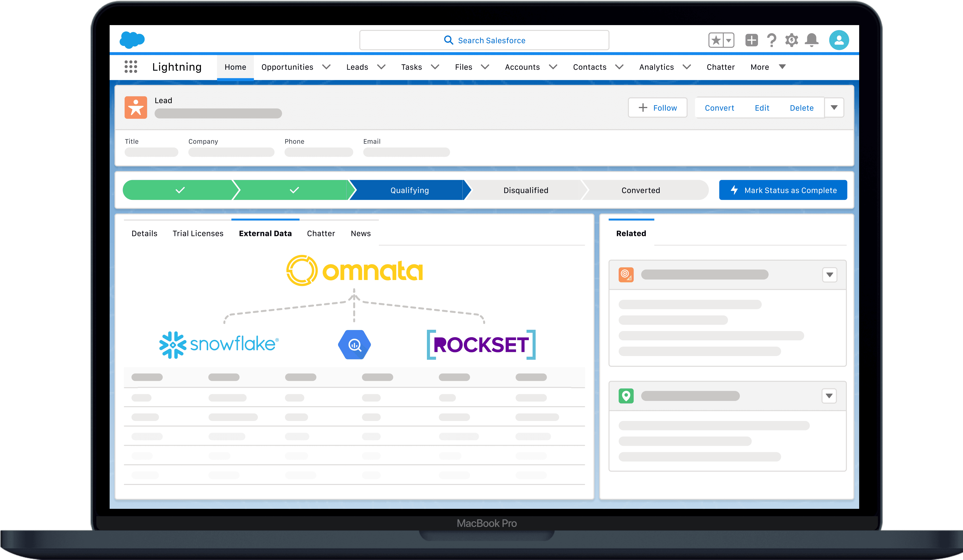The image size is (963, 560).
Task: Click the BigQuery hexagon icon
Action: coord(354,344)
